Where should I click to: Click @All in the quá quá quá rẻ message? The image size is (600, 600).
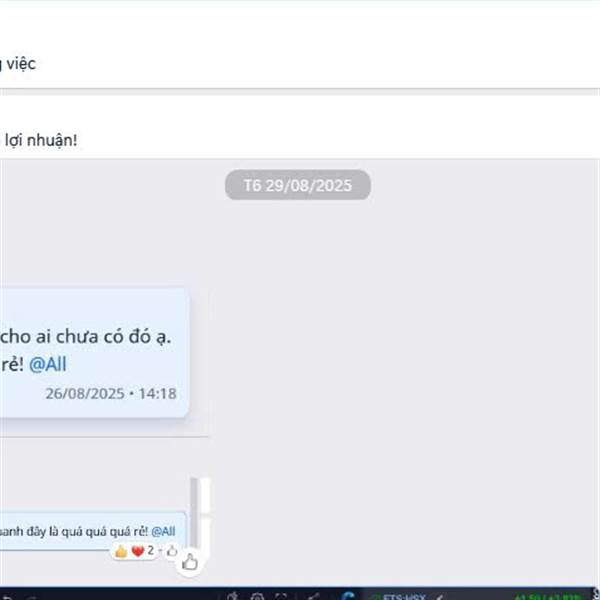pyautogui.click(x=163, y=531)
